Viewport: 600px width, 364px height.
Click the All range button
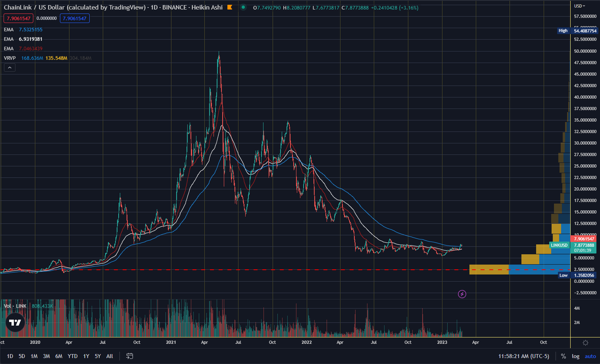109,356
